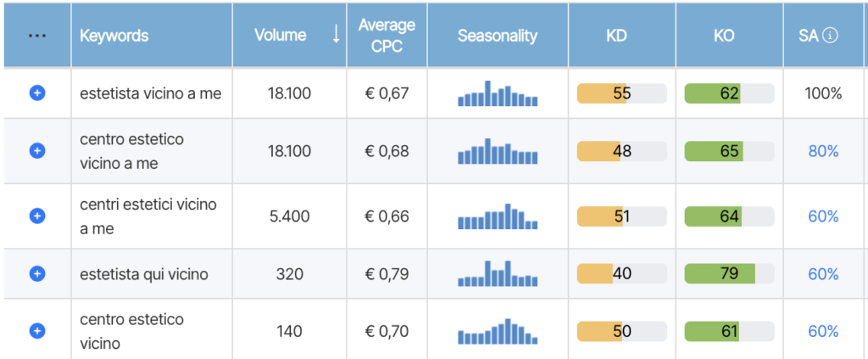Click plus icon for 'centri estetici vicino a me'

[36, 216]
